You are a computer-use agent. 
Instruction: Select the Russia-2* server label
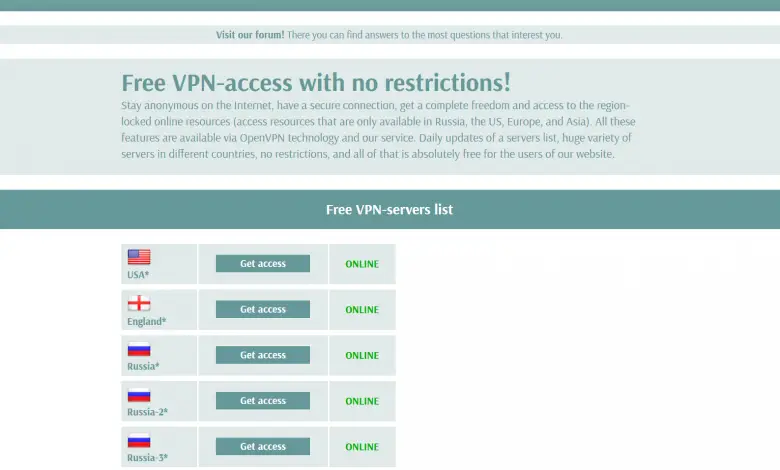[x=148, y=412]
